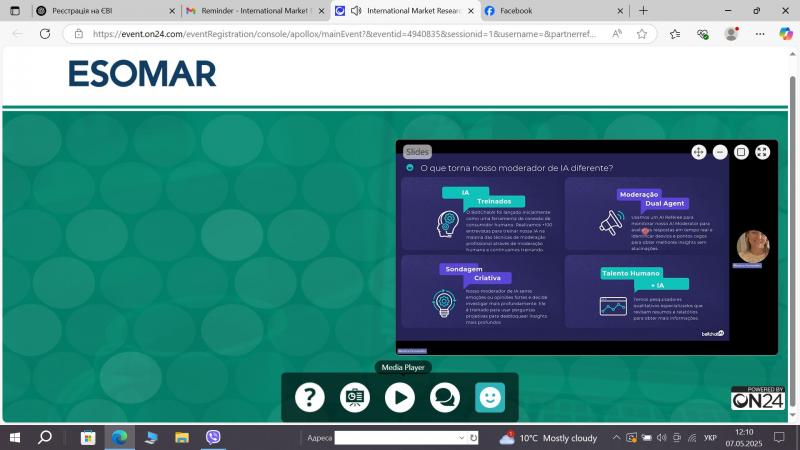Expand the taskbar address dropdown arrow

pyautogui.click(x=461, y=438)
